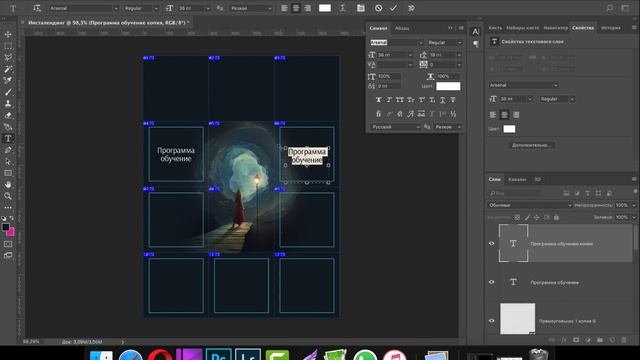This screenshot has width=640, height=360.
Task: Select the Zoom magnifier tool
Action: pyautogui.click(x=8, y=196)
